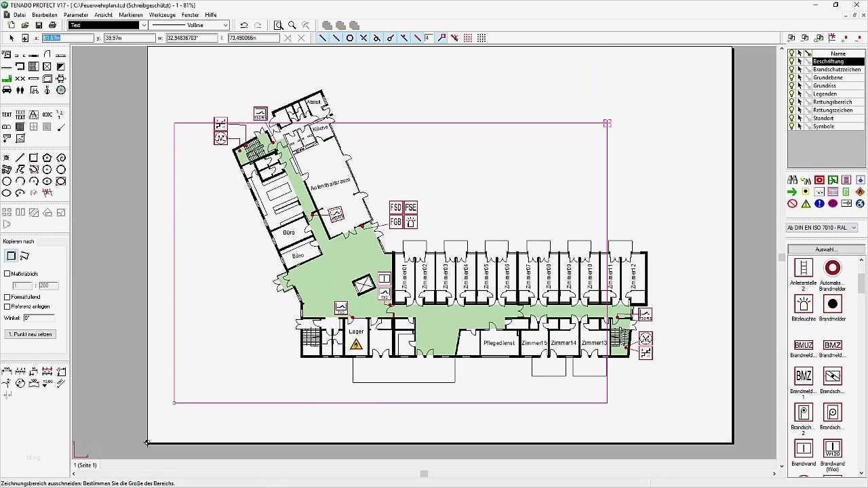
Task: Click the undo arrow
Action: click(x=244, y=25)
